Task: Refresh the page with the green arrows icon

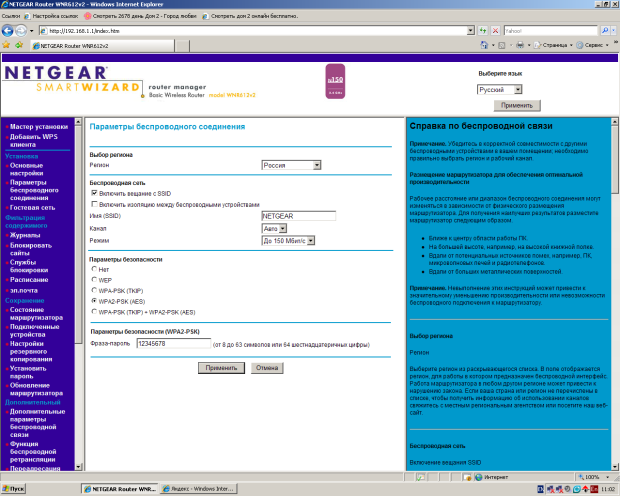Action: [482, 30]
